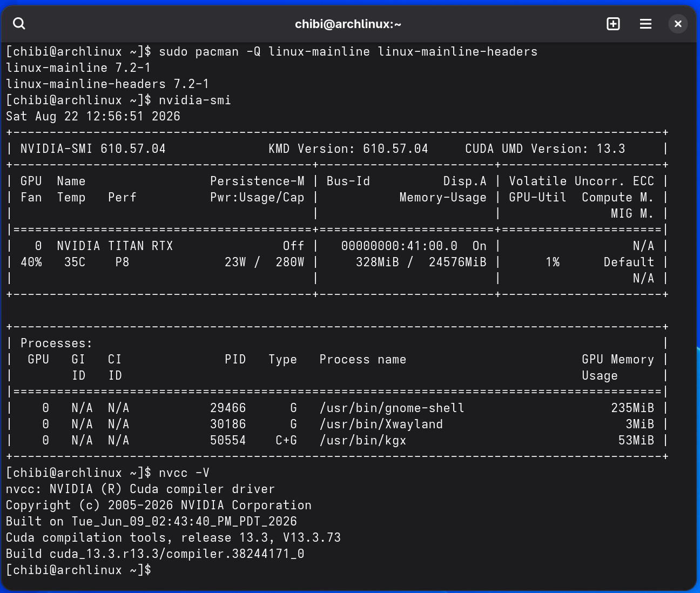Open the terminal search (magnifier) icon
Screen dimensions: 700x593
click(19, 24)
